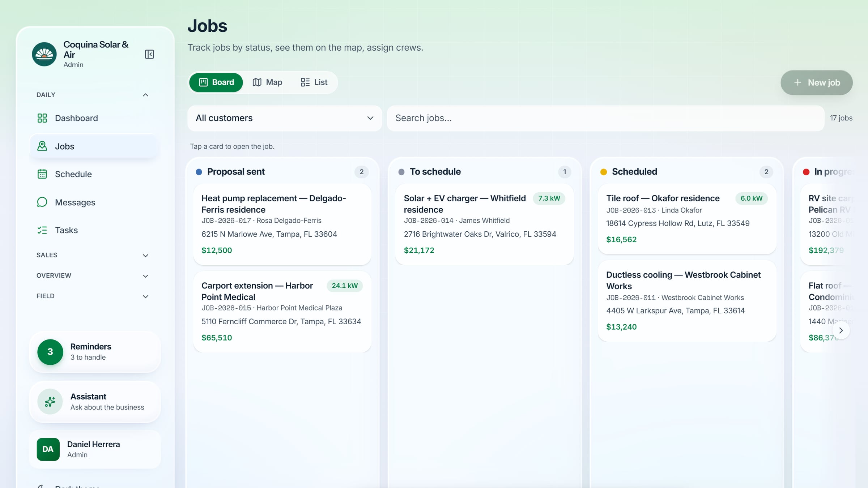The width and height of the screenshot is (868, 488).
Task: Click the $13,240 amount
Action: (621, 327)
